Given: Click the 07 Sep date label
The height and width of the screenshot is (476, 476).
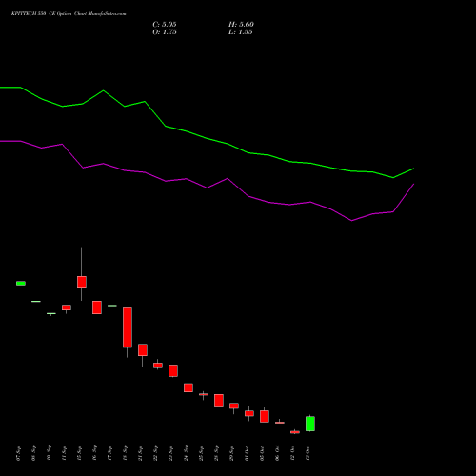Looking at the screenshot, I should coord(18,453).
